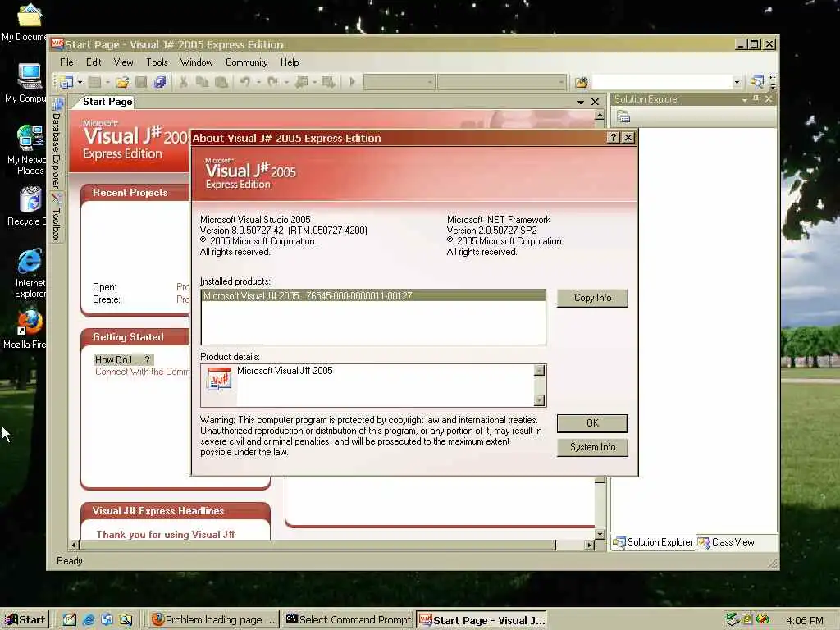
Task: Switch to the Select Command Prompt taskbar item
Action: [x=348, y=620]
